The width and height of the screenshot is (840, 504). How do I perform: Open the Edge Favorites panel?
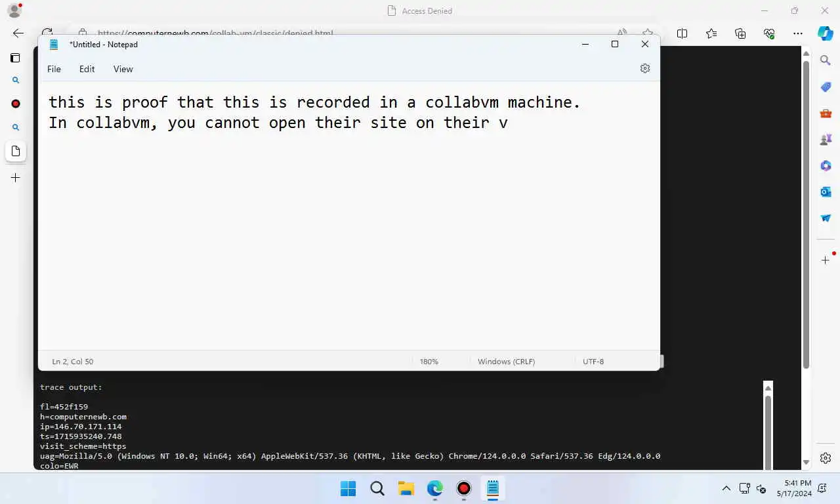(711, 33)
